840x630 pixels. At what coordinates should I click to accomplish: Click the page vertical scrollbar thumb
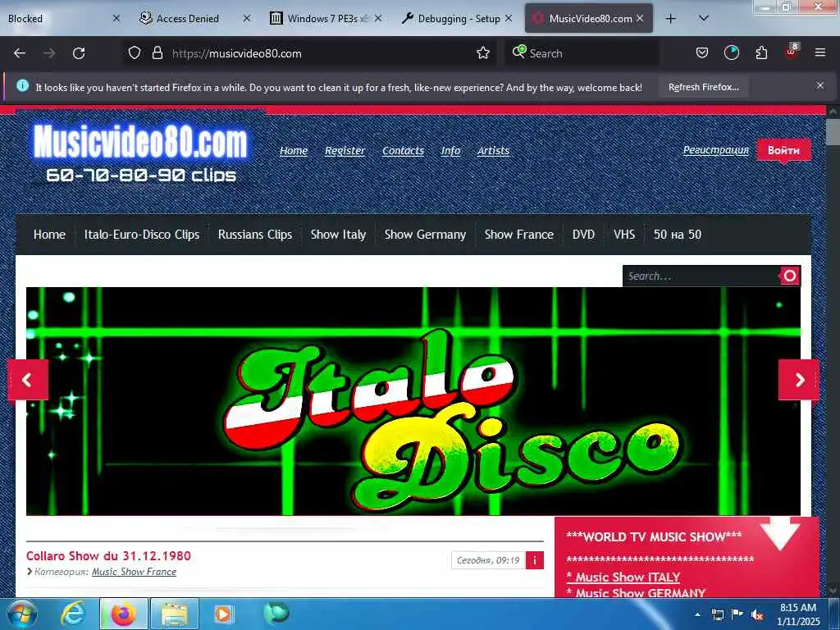833,131
